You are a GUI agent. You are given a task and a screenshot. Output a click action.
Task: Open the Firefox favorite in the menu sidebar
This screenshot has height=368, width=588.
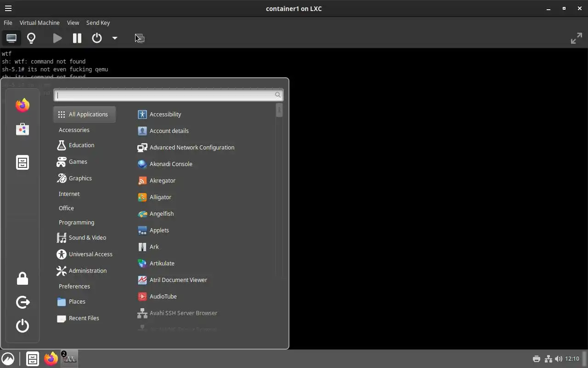click(23, 105)
